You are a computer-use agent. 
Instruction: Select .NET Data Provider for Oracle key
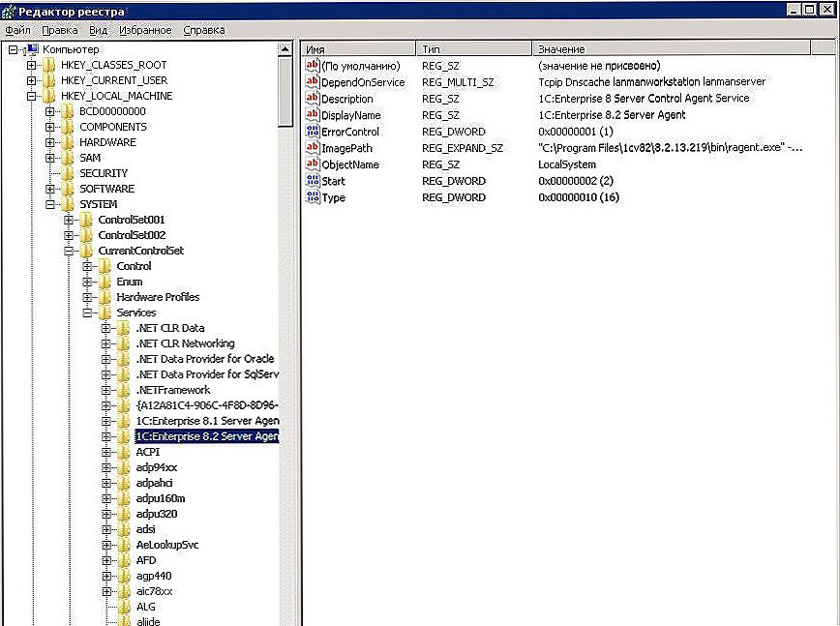pyautogui.click(x=204, y=359)
